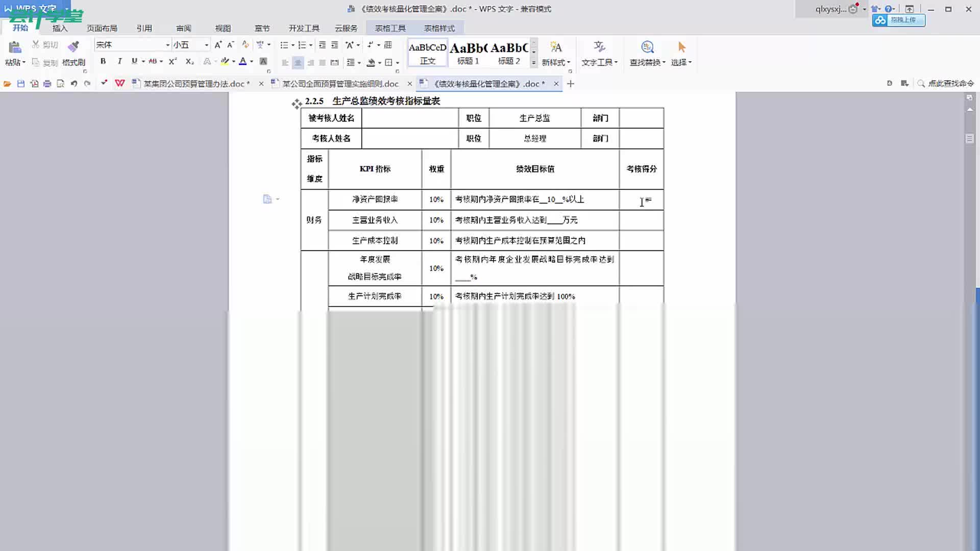Apply the 标题 1 heading style

pos(468,53)
